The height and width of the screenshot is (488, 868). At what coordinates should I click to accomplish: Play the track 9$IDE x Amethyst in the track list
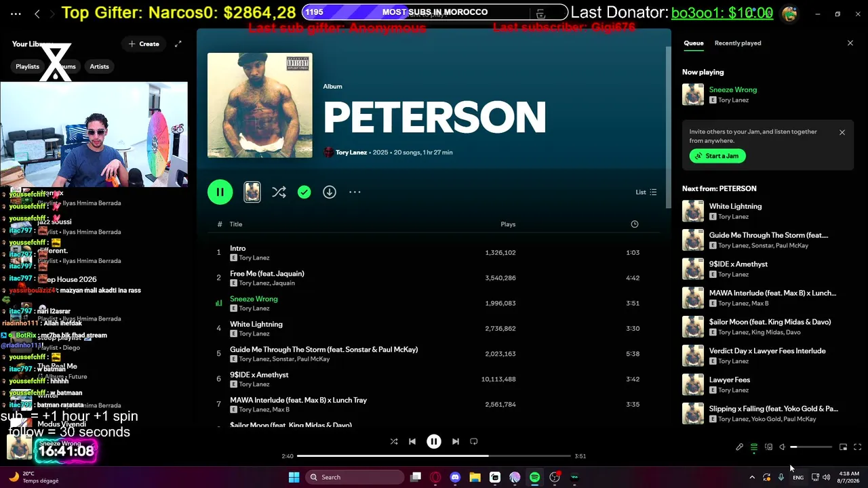tap(434, 379)
